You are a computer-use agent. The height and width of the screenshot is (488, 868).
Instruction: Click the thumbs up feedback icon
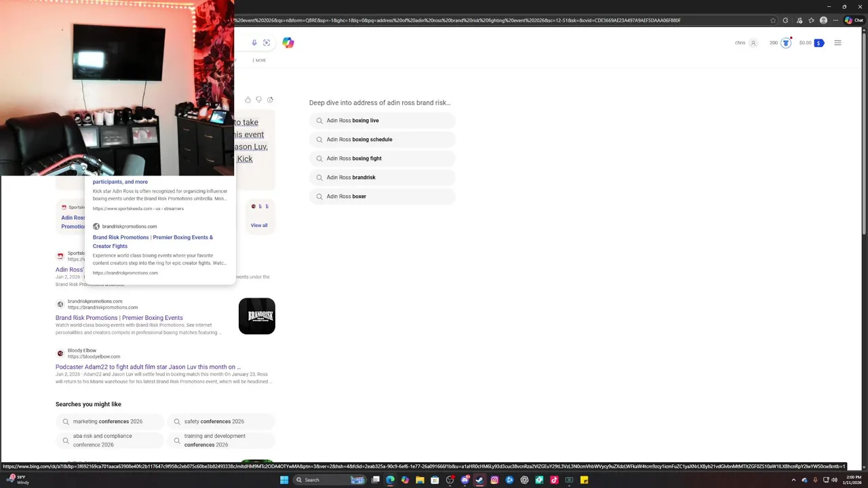tap(248, 100)
